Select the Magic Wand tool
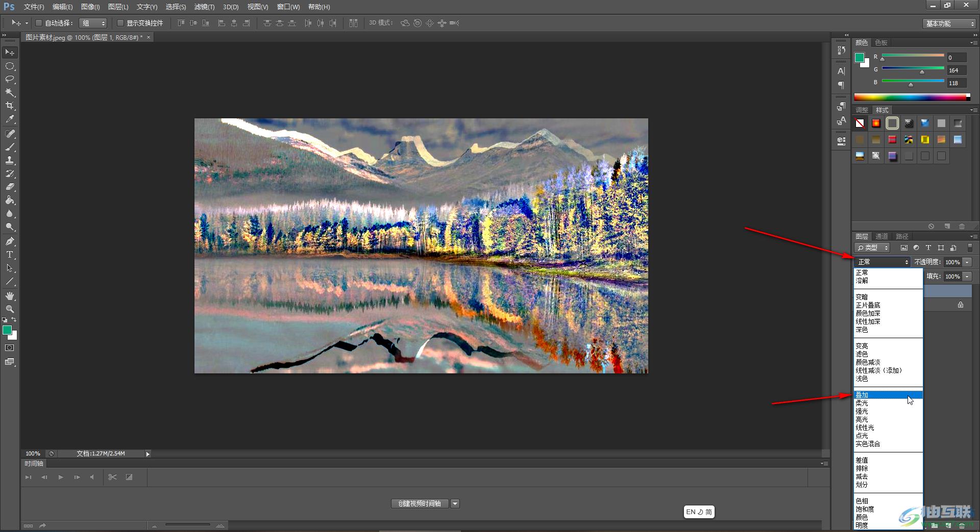 (10, 93)
